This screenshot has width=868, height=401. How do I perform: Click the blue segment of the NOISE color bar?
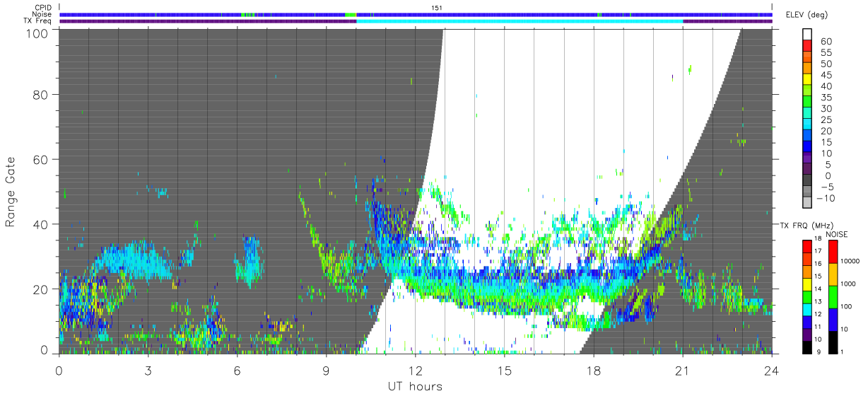[x=833, y=319]
